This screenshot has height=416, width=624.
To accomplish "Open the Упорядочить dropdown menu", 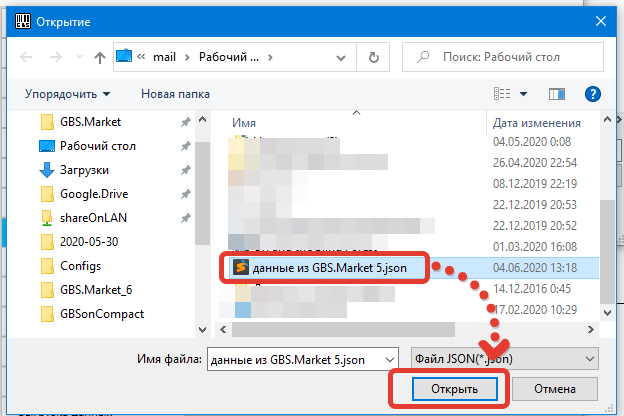I will pyautogui.click(x=68, y=94).
